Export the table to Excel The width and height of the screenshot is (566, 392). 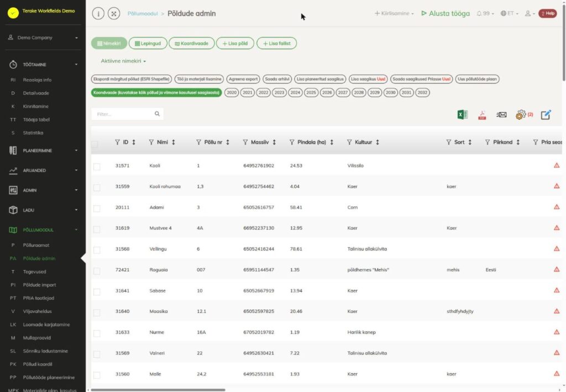pyautogui.click(x=463, y=115)
